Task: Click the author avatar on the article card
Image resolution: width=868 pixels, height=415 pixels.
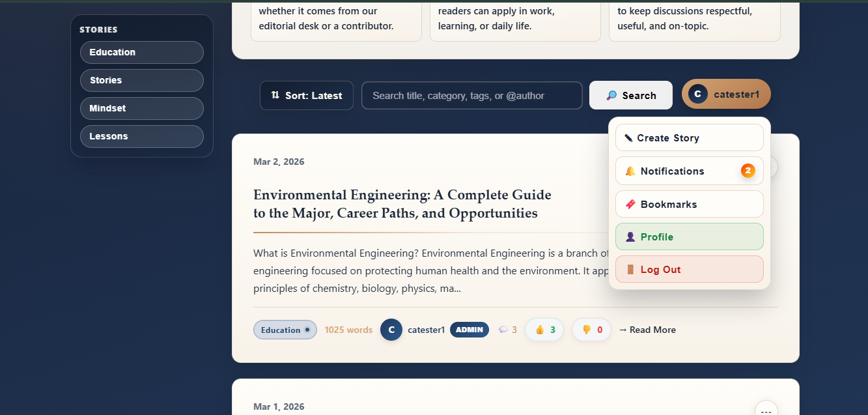Action: pos(391,330)
